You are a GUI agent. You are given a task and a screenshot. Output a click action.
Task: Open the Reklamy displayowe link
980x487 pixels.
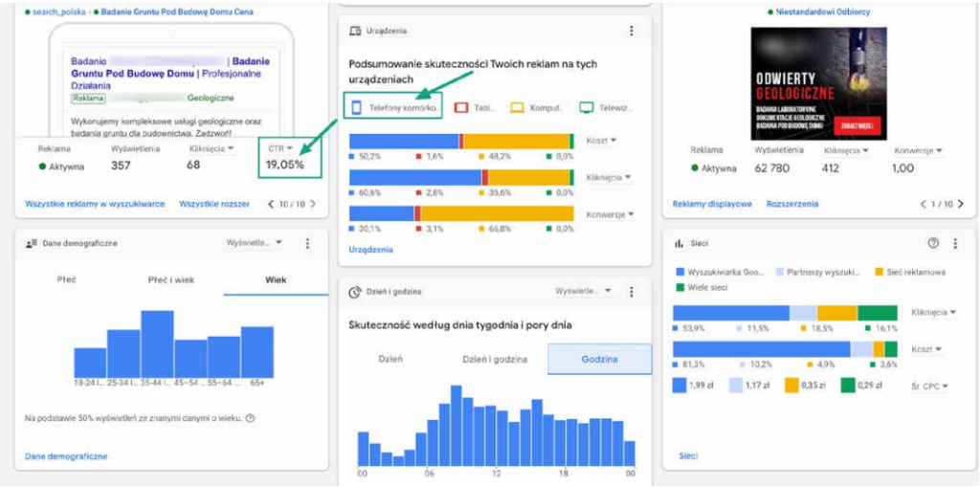click(712, 204)
